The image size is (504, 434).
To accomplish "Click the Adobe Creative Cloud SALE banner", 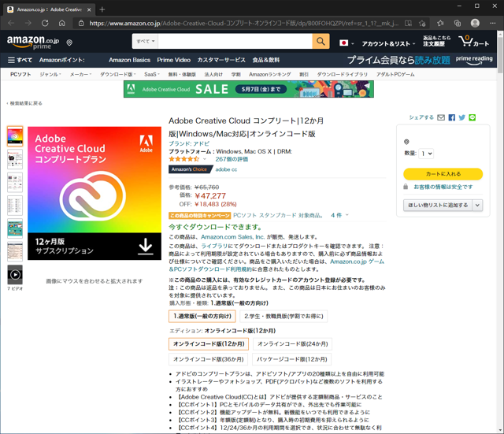I will point(249,89).
